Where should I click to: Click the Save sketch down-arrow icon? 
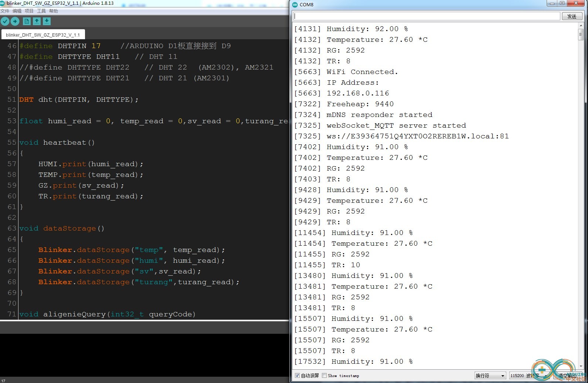(47, 21)
